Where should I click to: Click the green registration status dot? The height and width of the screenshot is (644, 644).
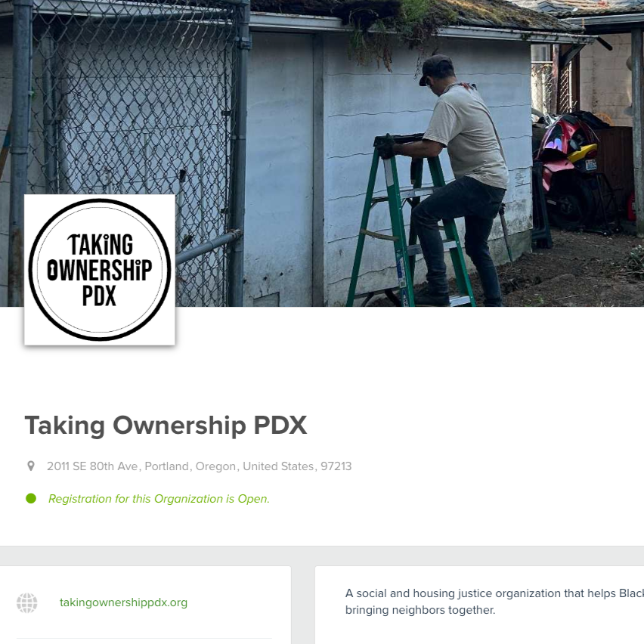coord(31,499)
